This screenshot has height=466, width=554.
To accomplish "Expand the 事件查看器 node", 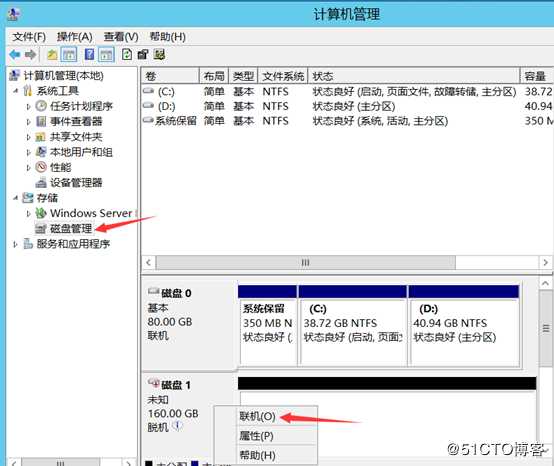I will 29,122.
